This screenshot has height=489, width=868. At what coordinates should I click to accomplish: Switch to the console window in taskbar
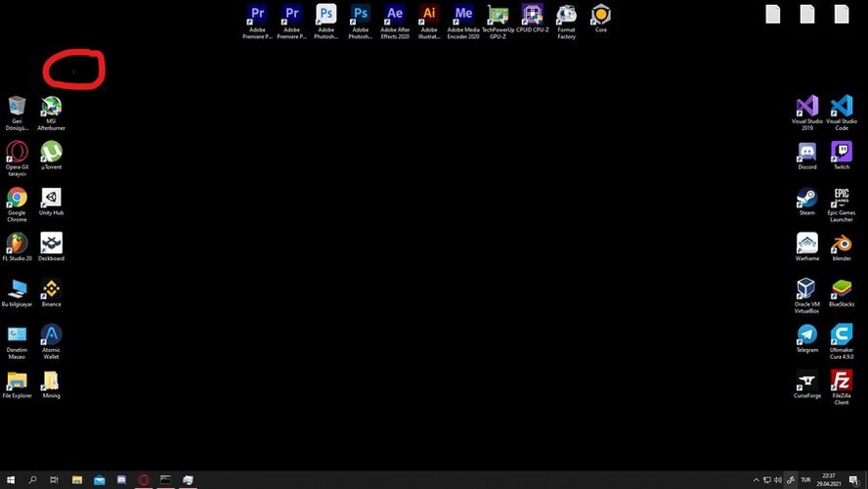tap(165, 479)
